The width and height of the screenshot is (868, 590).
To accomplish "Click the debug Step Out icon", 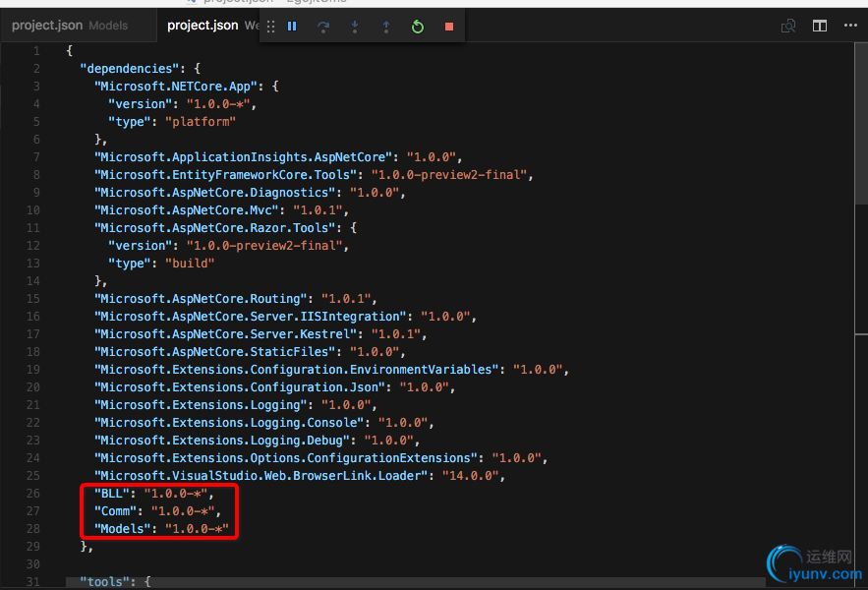I will [x=386, y=26].
